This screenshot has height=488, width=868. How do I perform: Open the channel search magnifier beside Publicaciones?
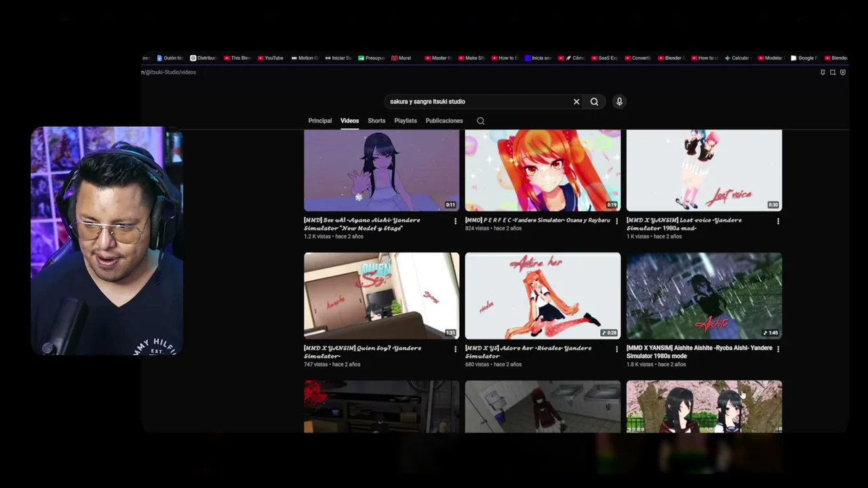pyautogui.click(x=481, y=121)
